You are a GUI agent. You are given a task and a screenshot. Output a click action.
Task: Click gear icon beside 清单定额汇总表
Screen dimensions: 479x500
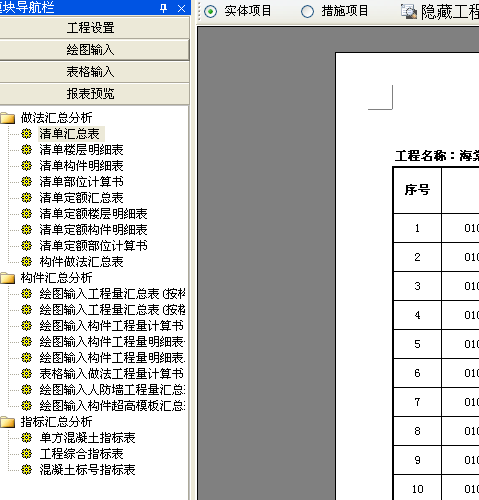[26, 198]
